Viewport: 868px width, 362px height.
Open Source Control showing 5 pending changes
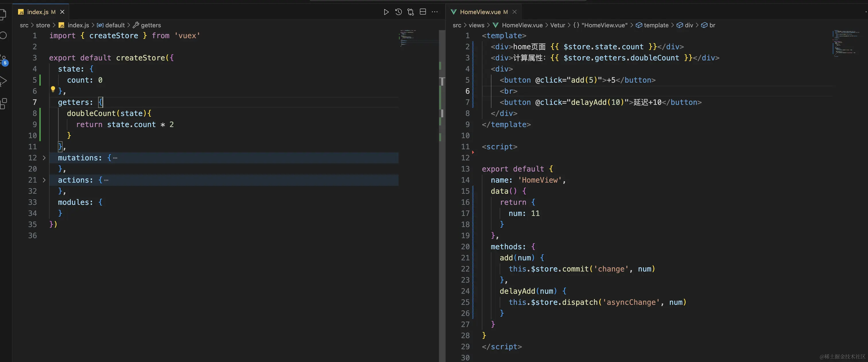click(x=3, y=58)
